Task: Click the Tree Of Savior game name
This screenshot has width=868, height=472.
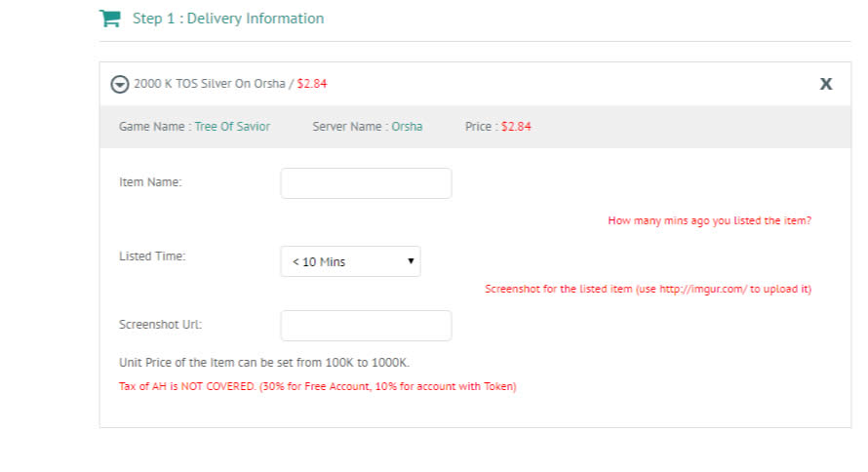Action: 232,126
